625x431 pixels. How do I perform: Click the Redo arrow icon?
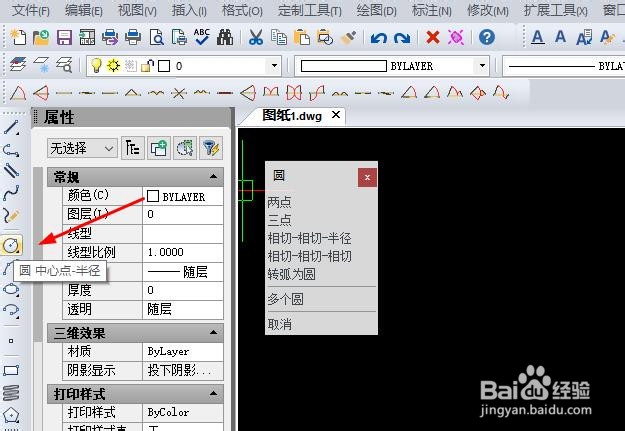[x=402, y=38]
